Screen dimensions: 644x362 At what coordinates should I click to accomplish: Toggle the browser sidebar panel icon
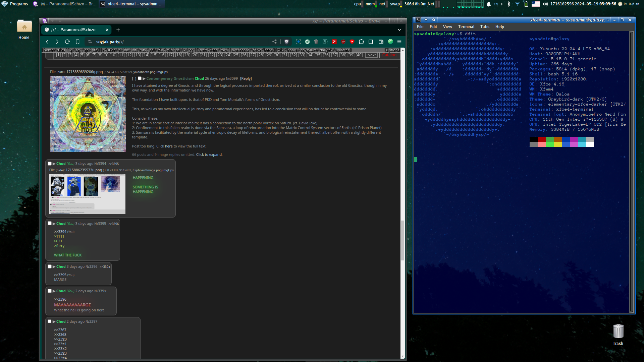coord(371,42)
